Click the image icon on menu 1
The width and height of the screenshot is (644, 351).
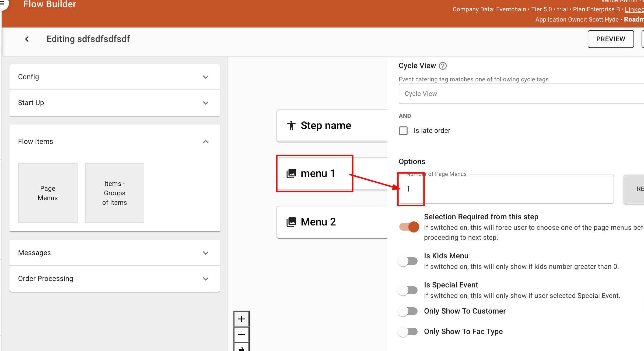291,173
